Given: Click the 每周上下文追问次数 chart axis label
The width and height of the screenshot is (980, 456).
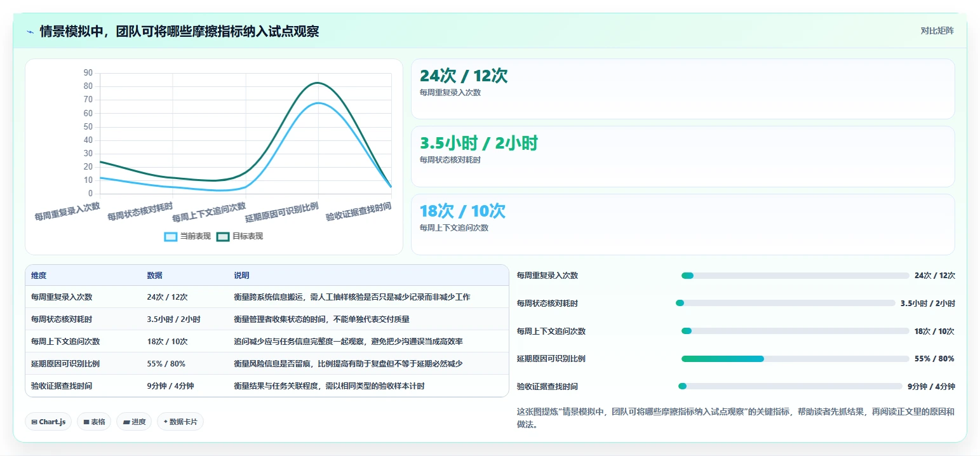Looking at the screenshot, I should tap(209, 211).
